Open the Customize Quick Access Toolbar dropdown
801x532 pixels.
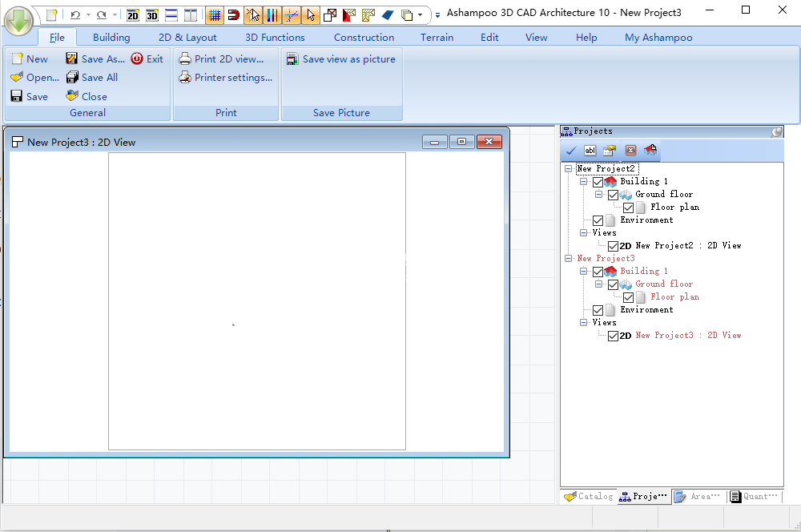(438, 15)
